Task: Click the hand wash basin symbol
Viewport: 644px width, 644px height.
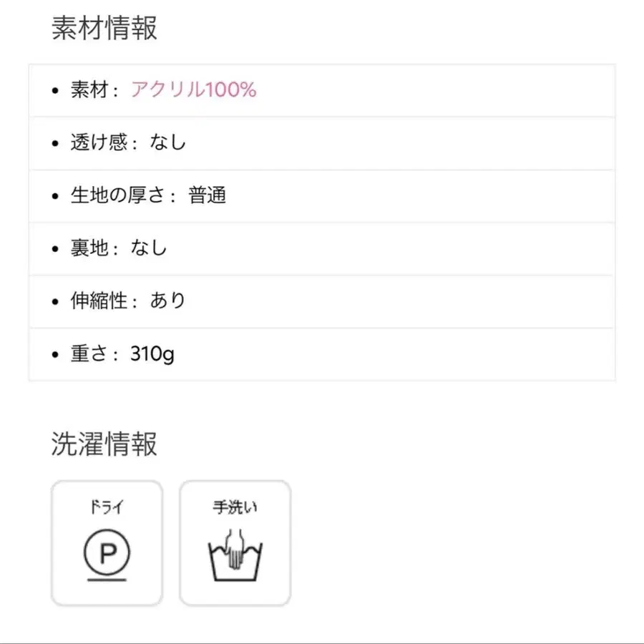Action: [x=235, y=552]
